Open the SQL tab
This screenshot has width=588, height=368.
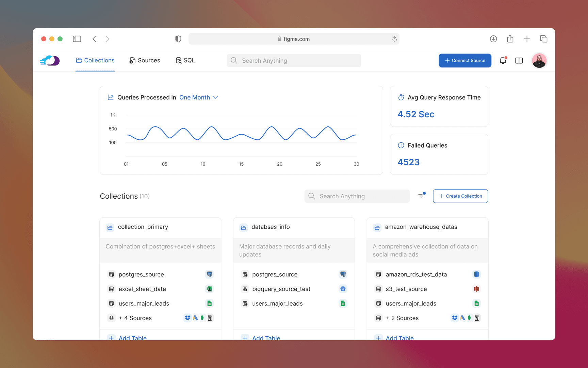185,60
